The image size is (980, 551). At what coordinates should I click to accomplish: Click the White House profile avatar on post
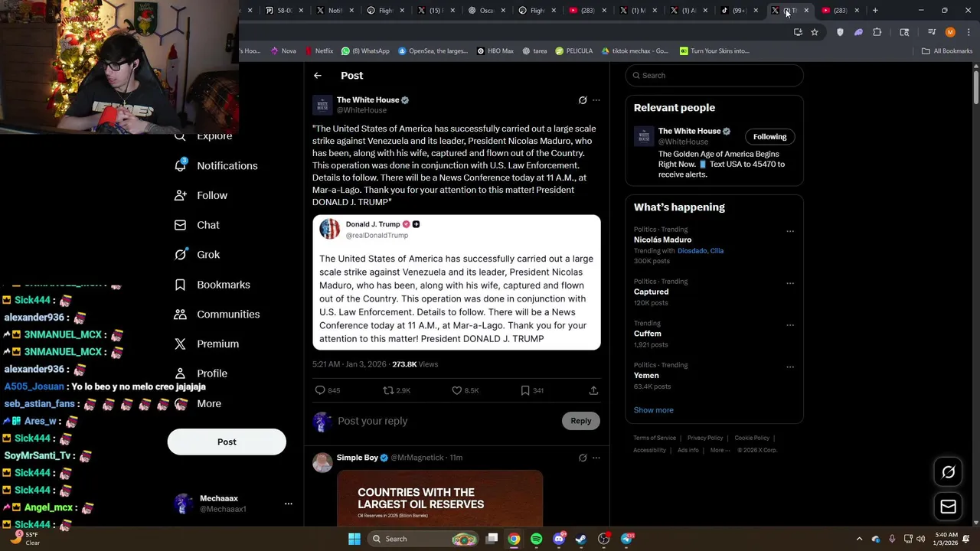[x=322, y=105]
